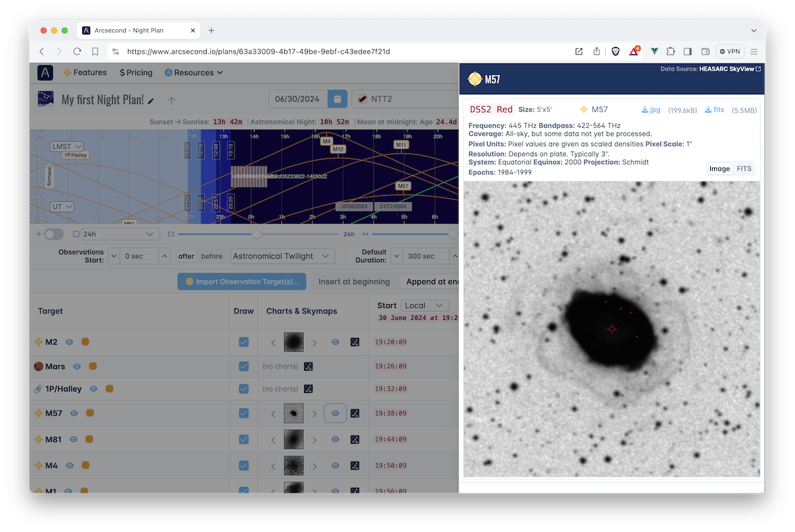Image resolution: width=795 pixels, height=532 pixels.
Task: Uncheck Draw checkbox for M2
Action: [x=244, y=343]
